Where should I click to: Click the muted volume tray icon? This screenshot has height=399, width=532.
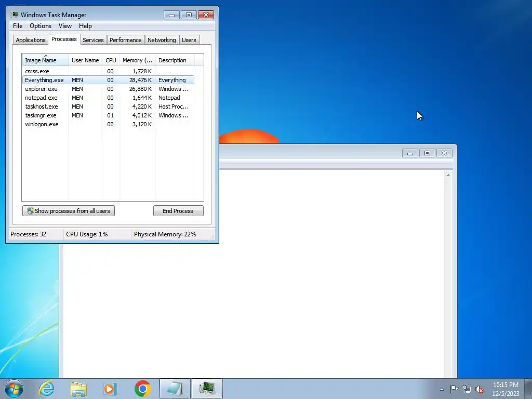tap(480, 389)
